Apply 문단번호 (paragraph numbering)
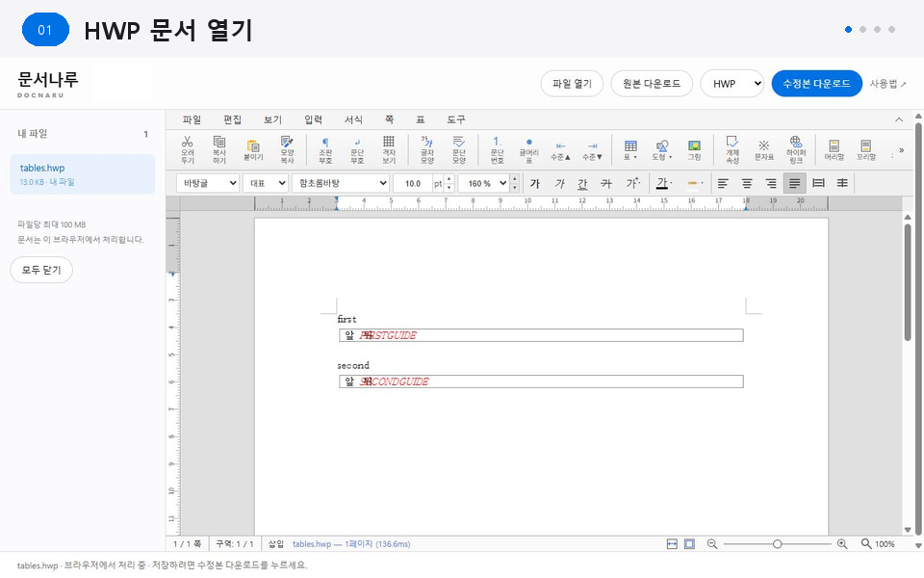The image size is (924, 578). click(498, 149)
